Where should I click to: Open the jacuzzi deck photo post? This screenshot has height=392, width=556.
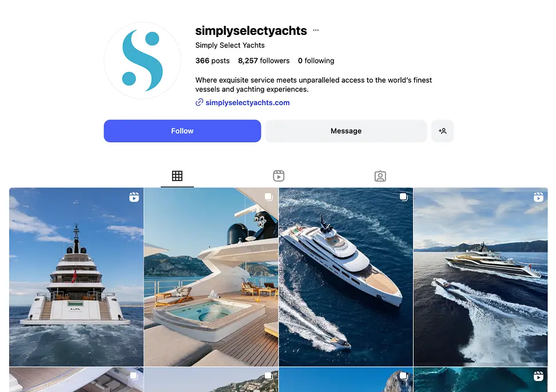point(211,277)
